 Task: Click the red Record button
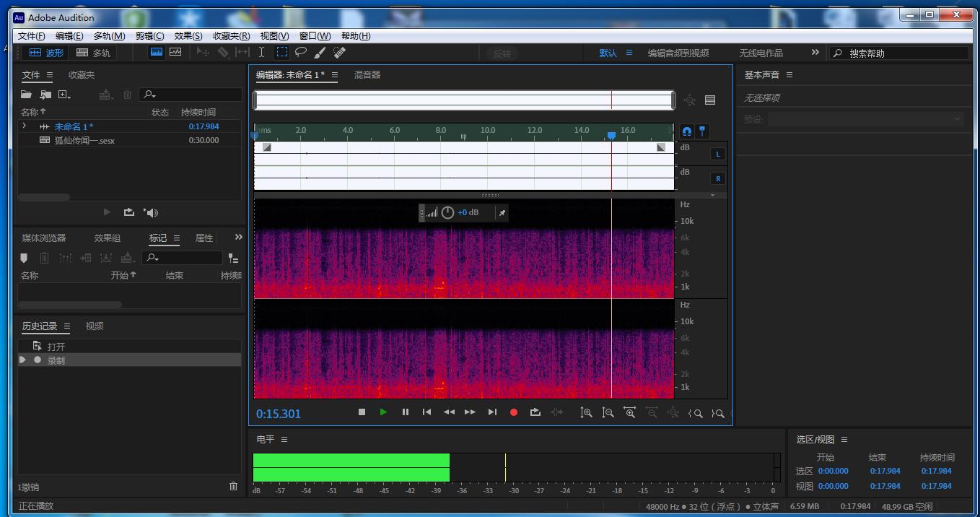514,412
